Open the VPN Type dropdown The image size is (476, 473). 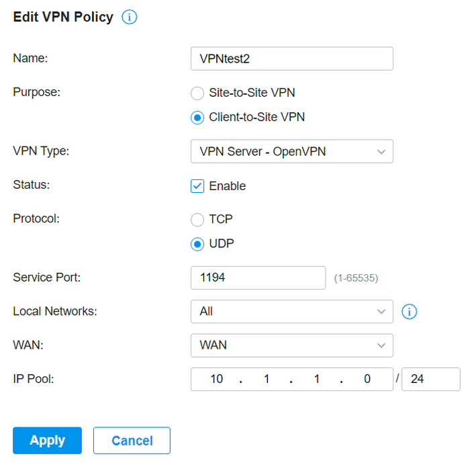(292, 151)
